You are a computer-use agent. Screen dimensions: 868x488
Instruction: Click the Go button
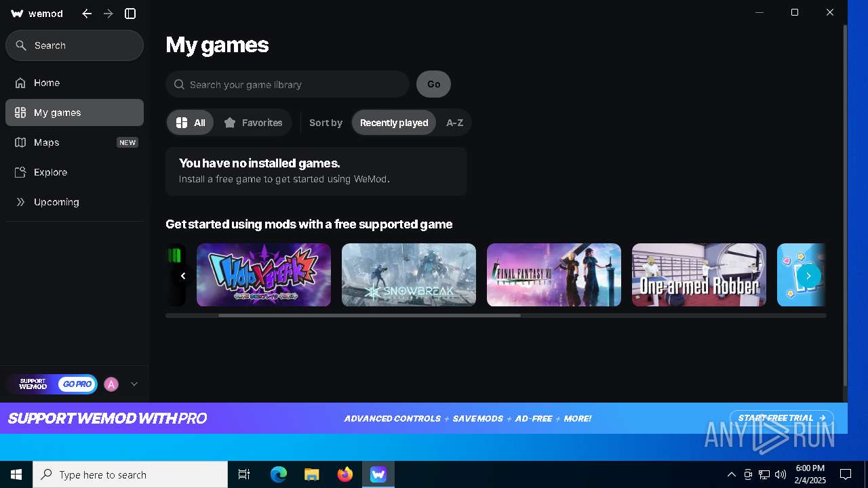[433, 85]
